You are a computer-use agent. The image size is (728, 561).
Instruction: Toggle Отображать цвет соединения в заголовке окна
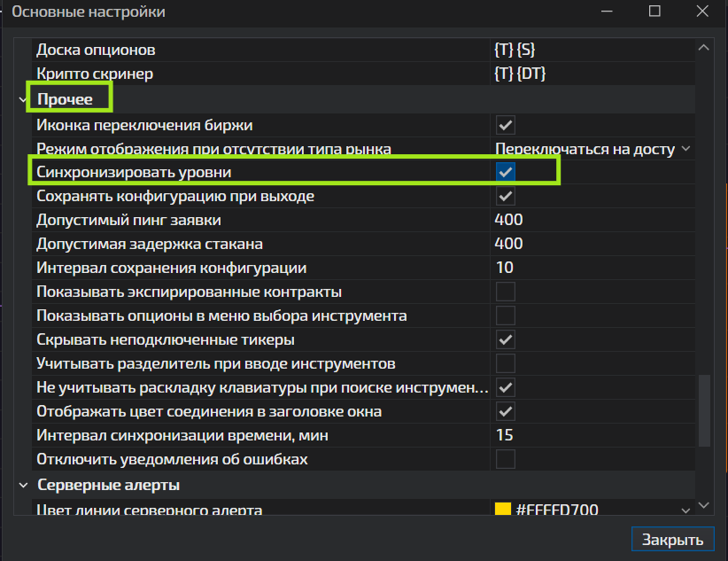coord(506,411)
